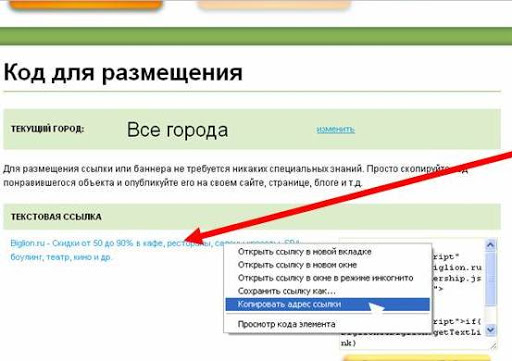Click code textarea scroll up arrow
The height and width of the screenshot is (361, 512).
(490, 245)
